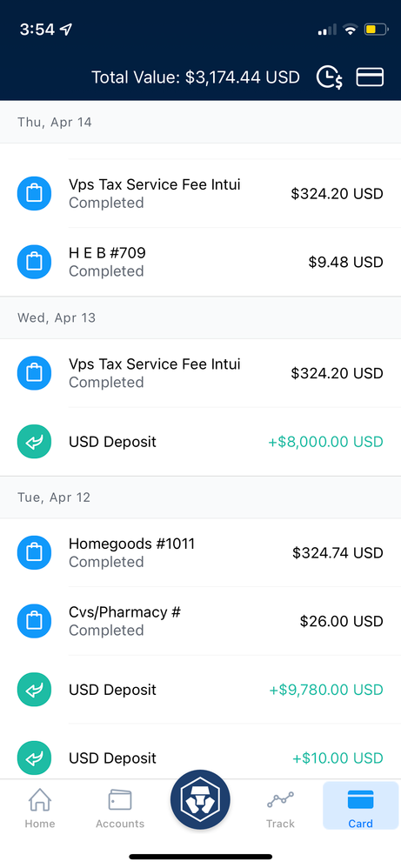Go to the Home tab
The image size is (401, 868).
[x=40, y=808]
